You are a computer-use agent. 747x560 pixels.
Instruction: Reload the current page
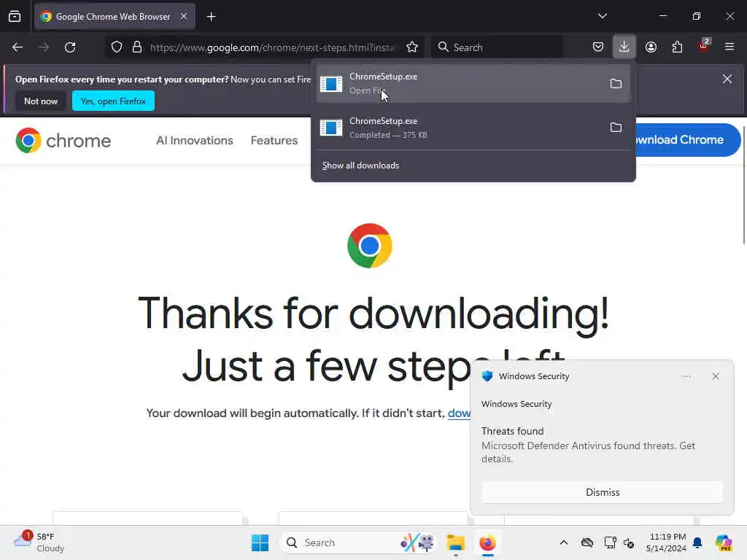(x=70, y=47)
